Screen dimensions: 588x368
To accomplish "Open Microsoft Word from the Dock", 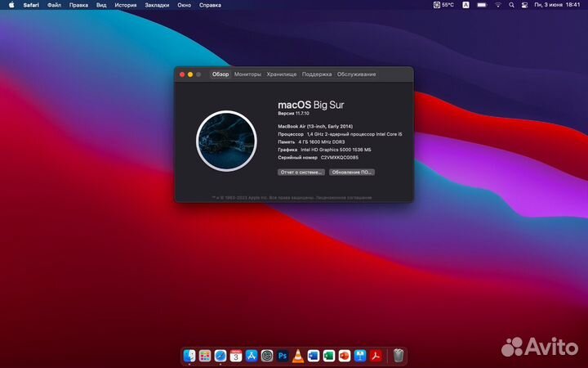I will click(314, 355).
